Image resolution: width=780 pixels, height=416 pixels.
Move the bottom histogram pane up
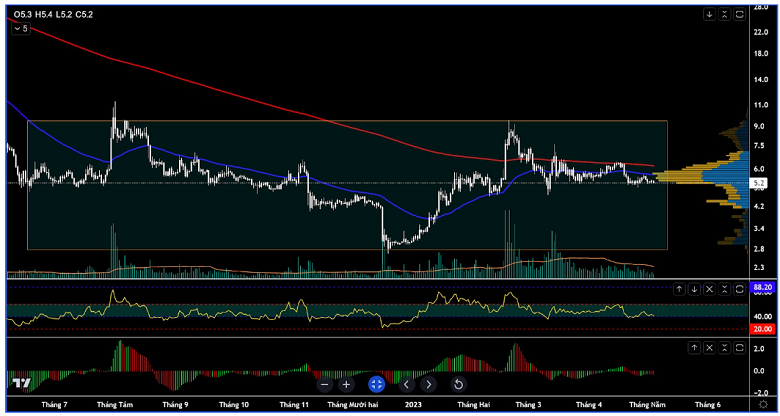pos(694,347)
